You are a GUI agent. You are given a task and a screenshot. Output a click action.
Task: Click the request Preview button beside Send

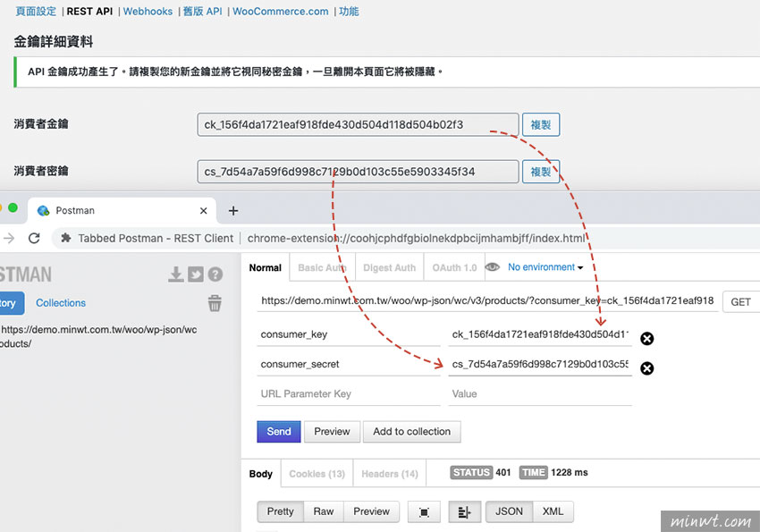click(x=332, y=431)
